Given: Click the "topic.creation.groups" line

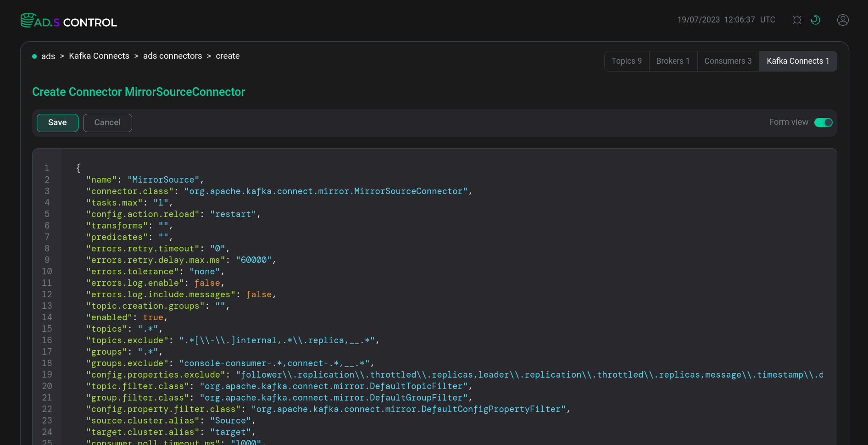Looking at the screenshot, I should pyautogui.click(x=158, y=306).
